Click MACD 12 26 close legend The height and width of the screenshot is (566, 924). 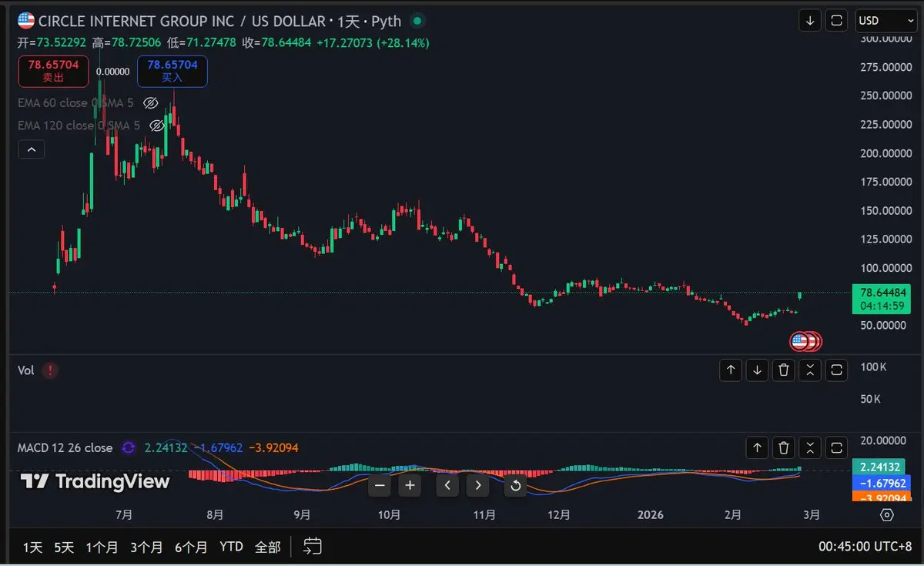tap(65, 448)
